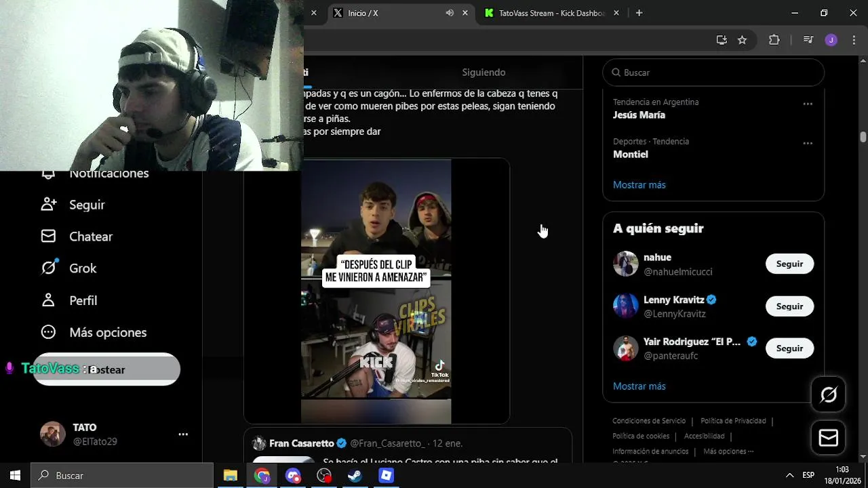The width and height of the screenshot is (868, 488).
Task: Click Mostrar más under A quién seguir
Action: tap(639, 386)
